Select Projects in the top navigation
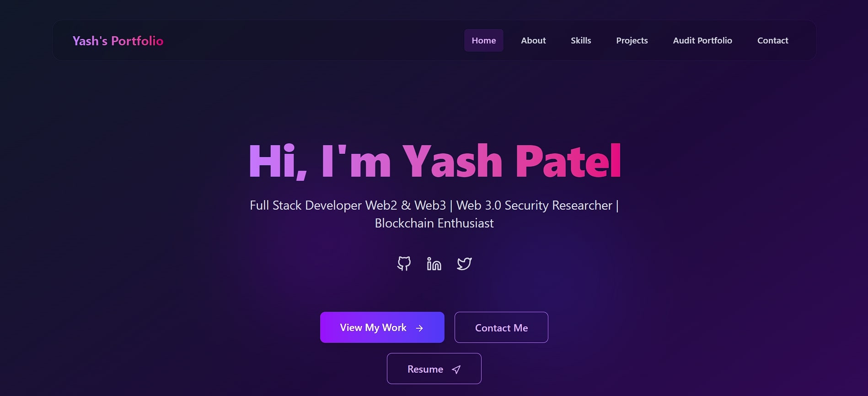Image resolution: width=868 pixels, height=396 pixels. click(632, 40)
